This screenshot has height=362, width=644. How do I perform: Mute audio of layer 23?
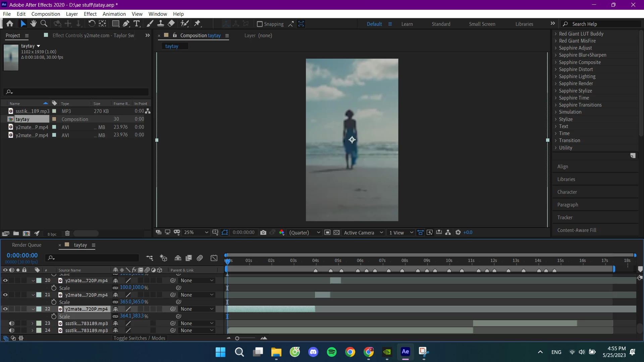tap(11, 323)
